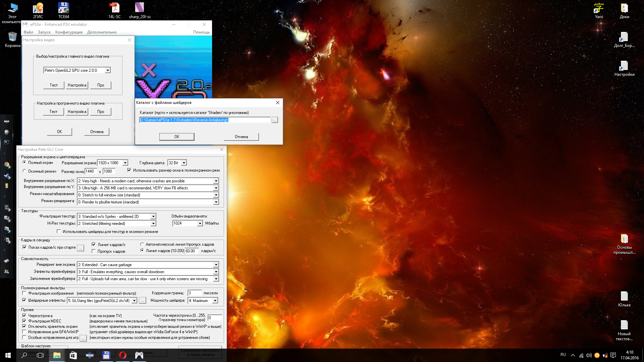Click Отмена button in shader catalog dialog
The height and width of the screenshot is (362, 644).
[x=241, y=136]
